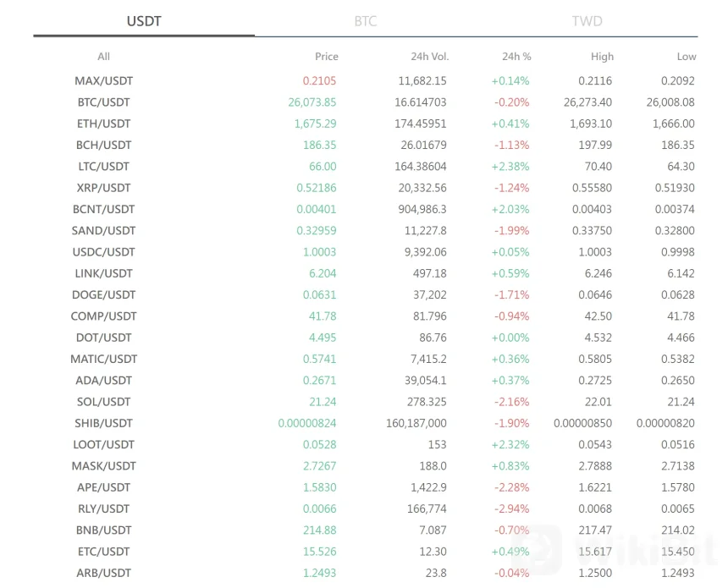Screen dimensions: 728x588
Task: Open the DOGE/USDT trading pair
Action: click(103, 295)
